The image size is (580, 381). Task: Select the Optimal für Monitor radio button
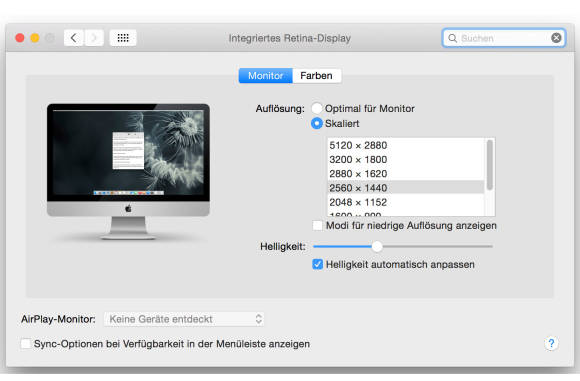[x=317, y=108]
